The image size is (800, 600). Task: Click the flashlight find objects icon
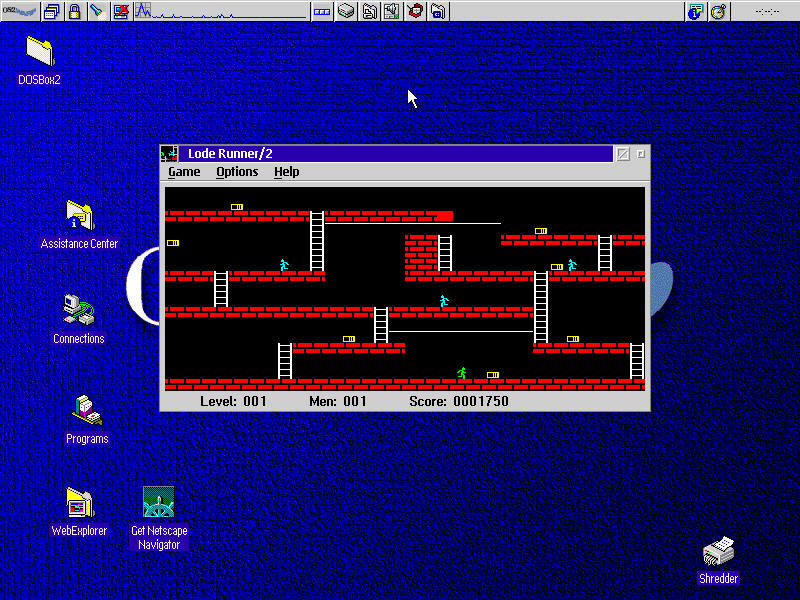pyautogui.click(x=96, y=11)
